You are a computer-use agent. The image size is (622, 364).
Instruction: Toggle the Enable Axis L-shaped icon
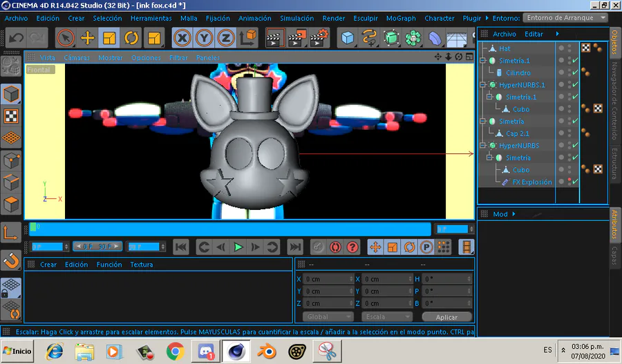coord(10,232)
